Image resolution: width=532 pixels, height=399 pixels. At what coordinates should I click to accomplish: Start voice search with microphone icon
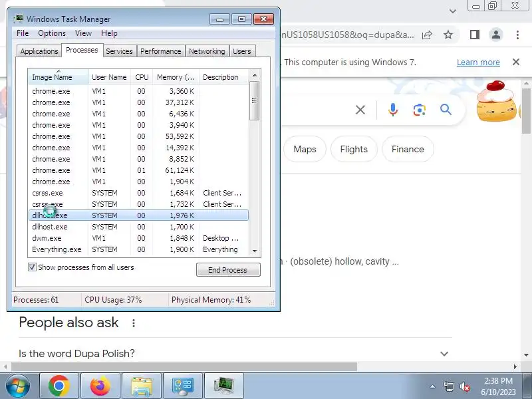coord(393,110)
